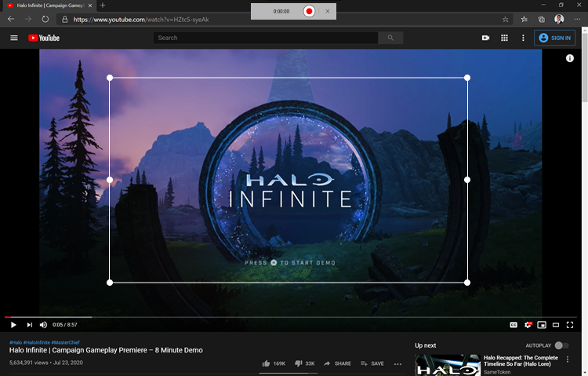
Task: Select the Halo Infinite browser tab
Action: 45,5
